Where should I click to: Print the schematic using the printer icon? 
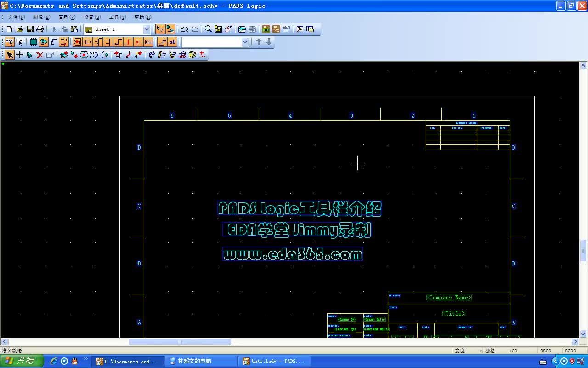point(40,29)
